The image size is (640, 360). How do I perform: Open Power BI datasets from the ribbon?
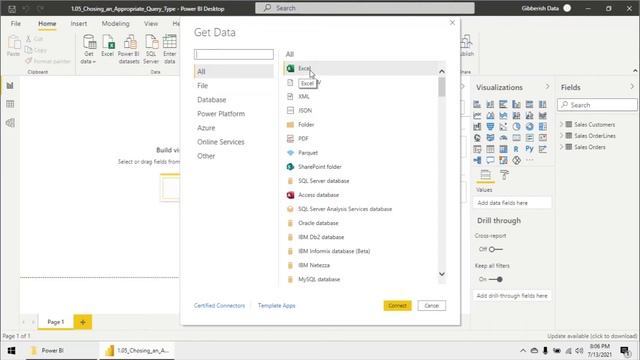pyautogui.click(x=129, y=49)
